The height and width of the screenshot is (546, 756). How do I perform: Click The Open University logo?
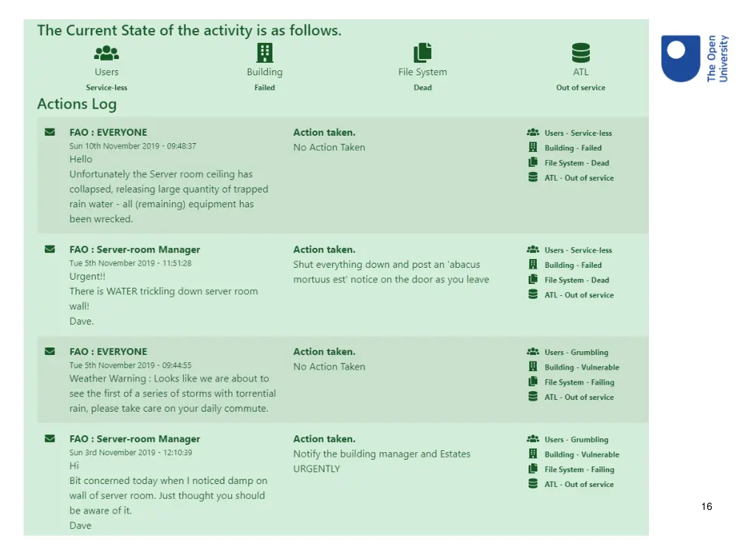point(694,58)
